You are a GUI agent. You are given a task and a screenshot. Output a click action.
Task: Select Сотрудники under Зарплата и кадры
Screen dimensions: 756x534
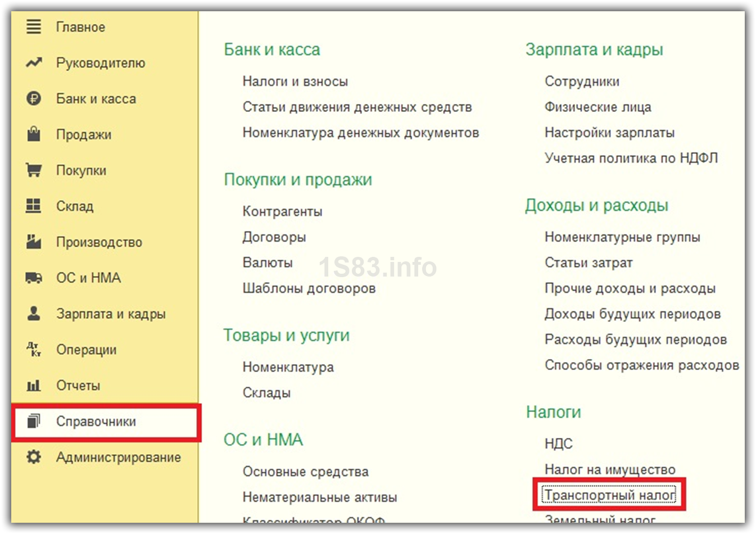pyautogui.click(x=582, y=82)
